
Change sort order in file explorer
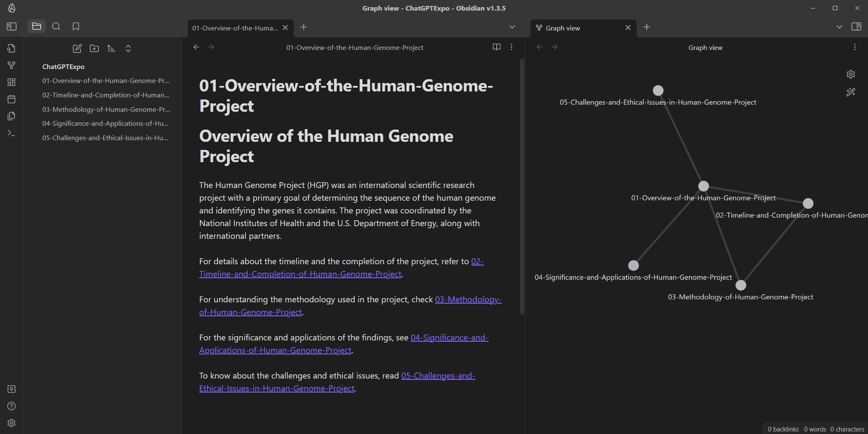pyautogui.click(x=111, y=49)
